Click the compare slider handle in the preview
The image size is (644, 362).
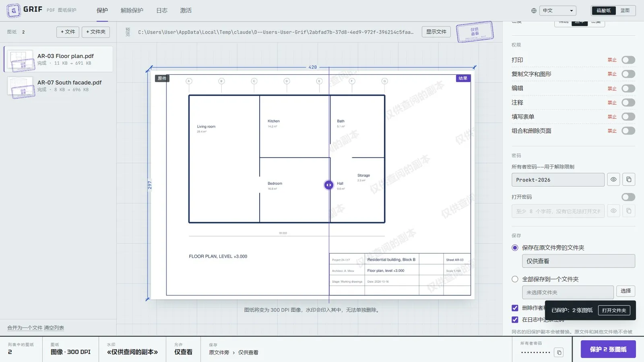pos(329,185)
